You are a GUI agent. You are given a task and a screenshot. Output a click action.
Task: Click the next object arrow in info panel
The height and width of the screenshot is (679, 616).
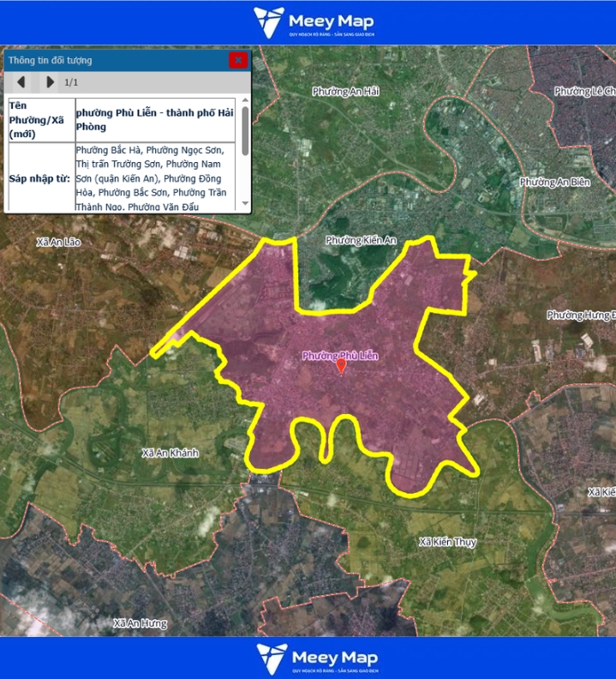click(50, 82)
